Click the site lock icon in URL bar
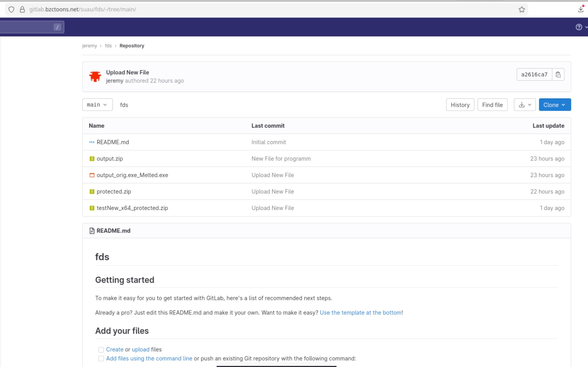 [22, 9]
